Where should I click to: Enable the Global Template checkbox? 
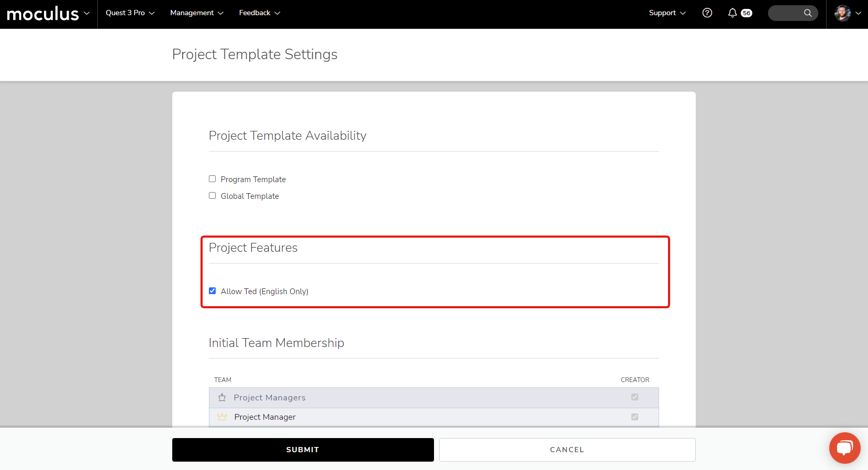pyautogui.click(x=213, y=196)
